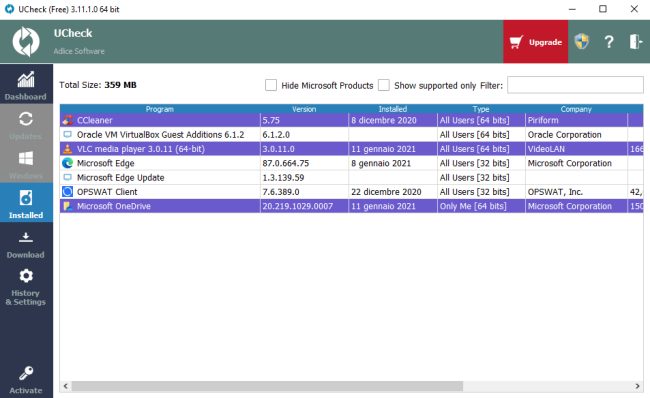The height and width of the screenshot is (398, 650).
Task: Open the Dashboard sidebar section
Action: coord(26,85)
